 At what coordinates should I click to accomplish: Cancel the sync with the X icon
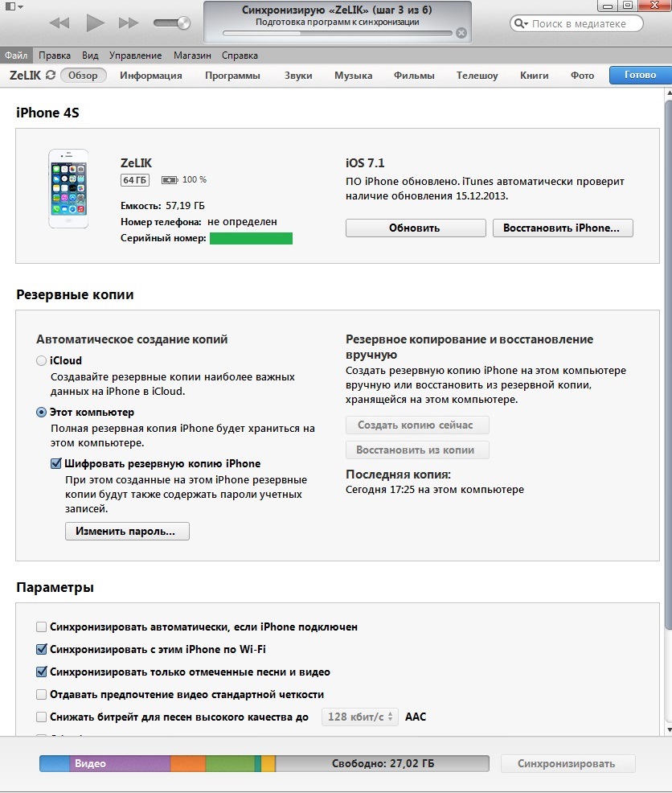click(461, 34)
